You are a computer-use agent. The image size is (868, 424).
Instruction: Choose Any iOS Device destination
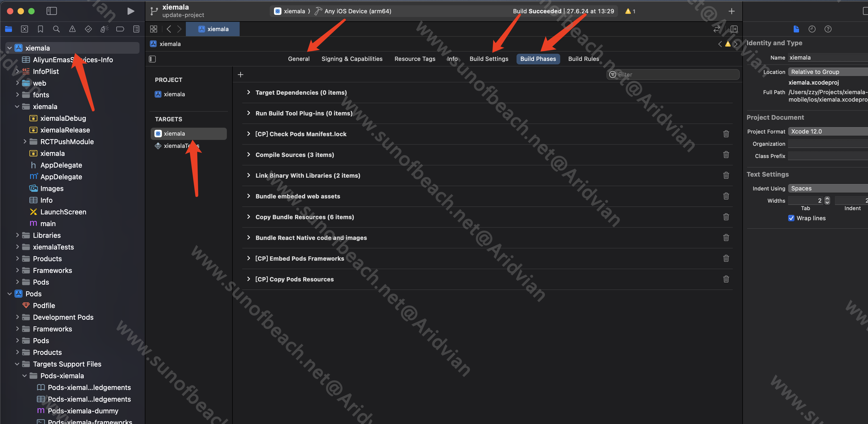353,11
